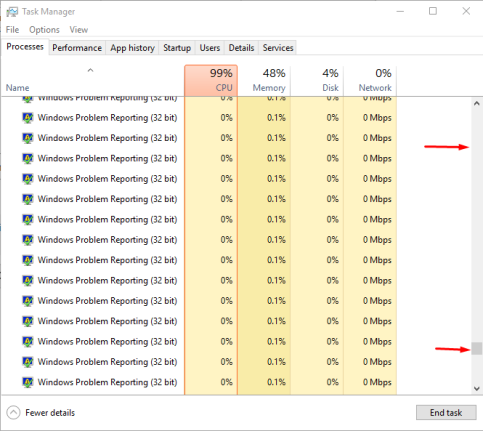Click the scrollbar up arrow
The width and height of the screenshot is (483, 431).
pos(477,104)
